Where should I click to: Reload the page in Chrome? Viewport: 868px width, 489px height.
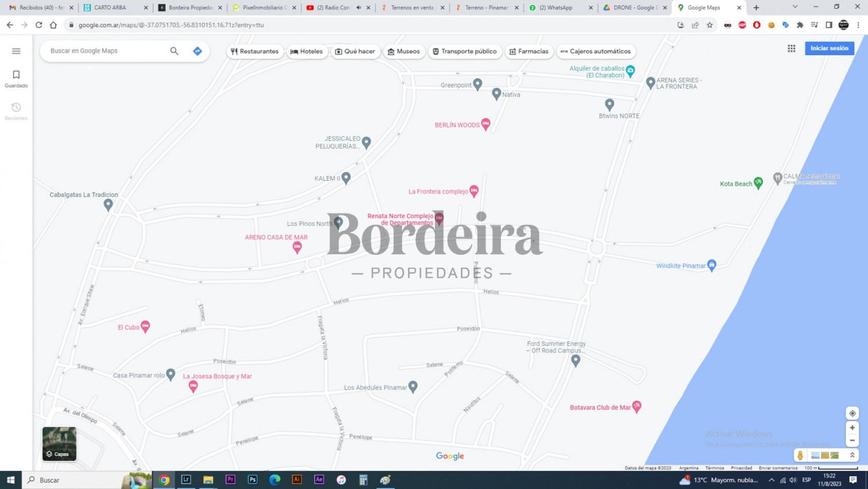pos(39,25)
